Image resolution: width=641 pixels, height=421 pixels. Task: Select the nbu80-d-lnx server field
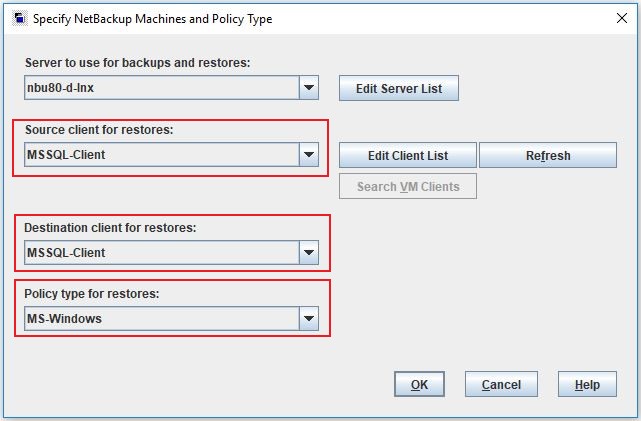pos(161,88)
